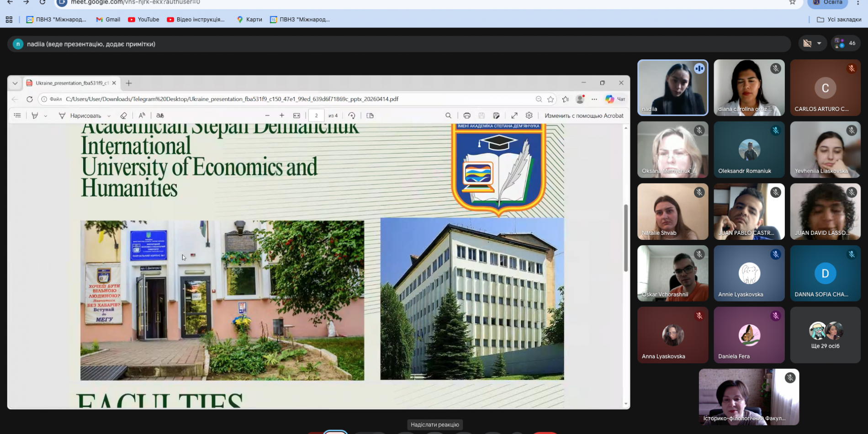
Task: Open the Усі закладки bookmarks folder
Action: pyautogui.click(x=839, y=20)
